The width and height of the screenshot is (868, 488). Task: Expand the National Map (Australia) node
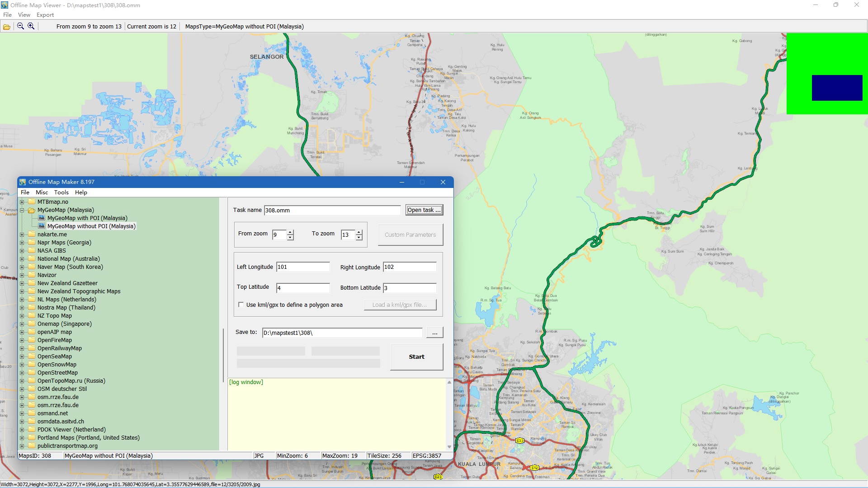22,259
